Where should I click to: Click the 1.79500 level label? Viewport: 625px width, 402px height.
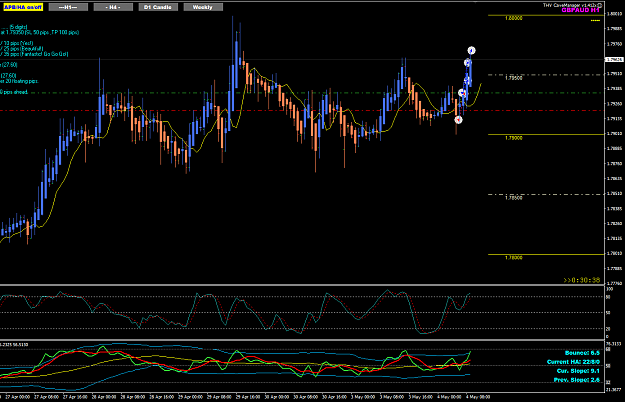click(x=513, y=78)
